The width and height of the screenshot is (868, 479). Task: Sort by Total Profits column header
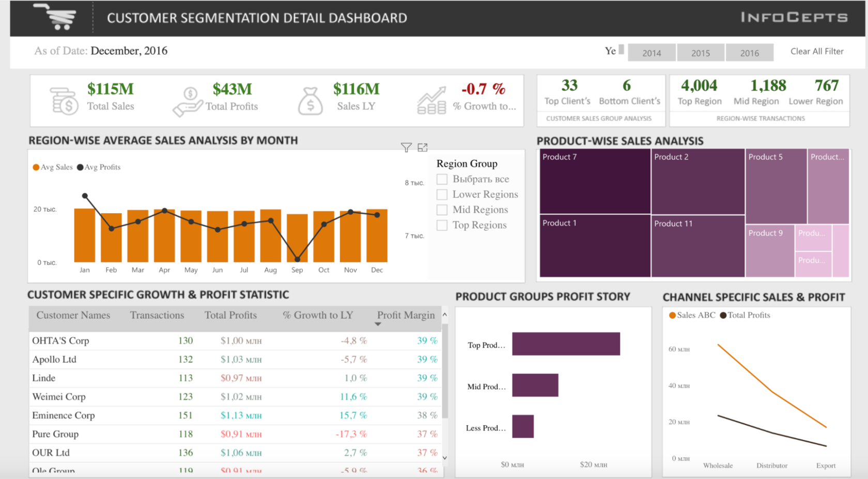(230, 315)
